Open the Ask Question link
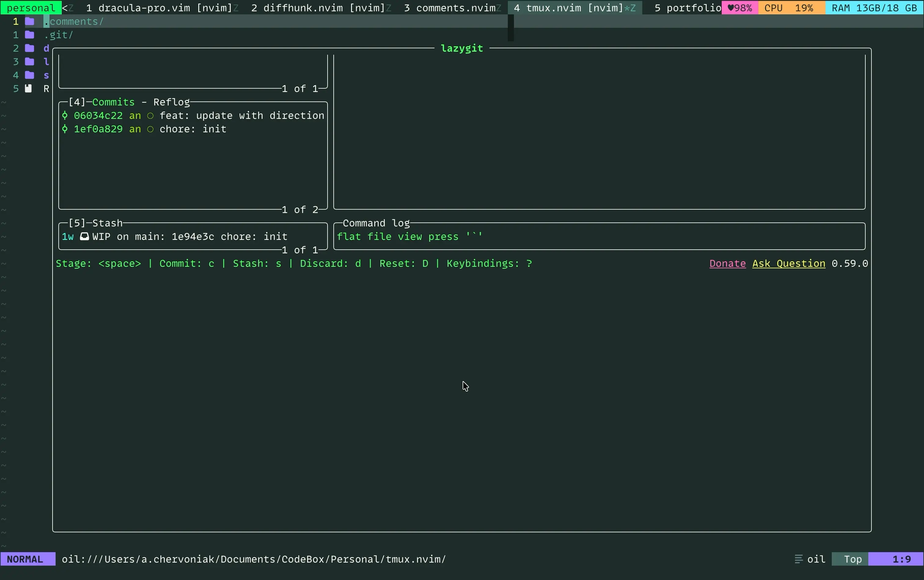924x580 pixels. pyautogui.click(x=789, y=263)
